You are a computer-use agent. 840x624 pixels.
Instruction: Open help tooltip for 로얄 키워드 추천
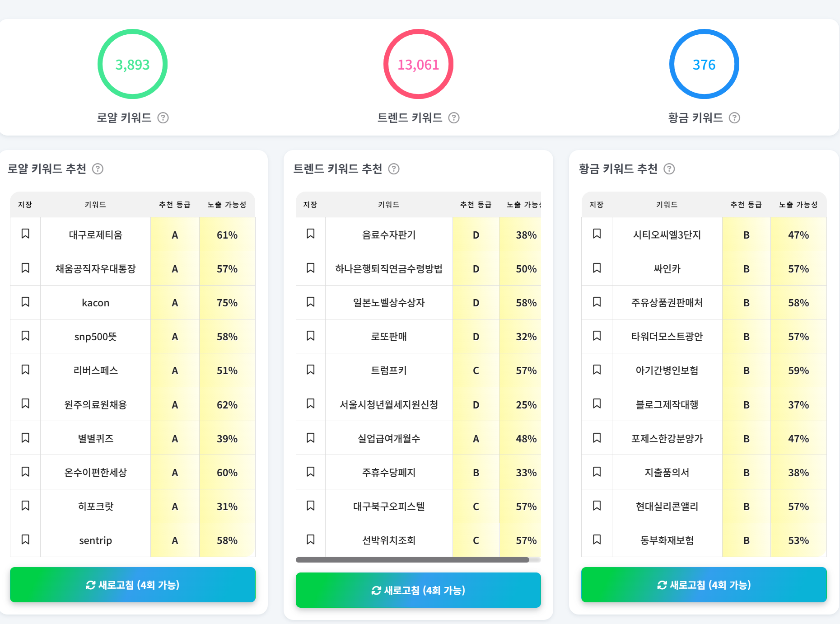(x=98, y=169)
